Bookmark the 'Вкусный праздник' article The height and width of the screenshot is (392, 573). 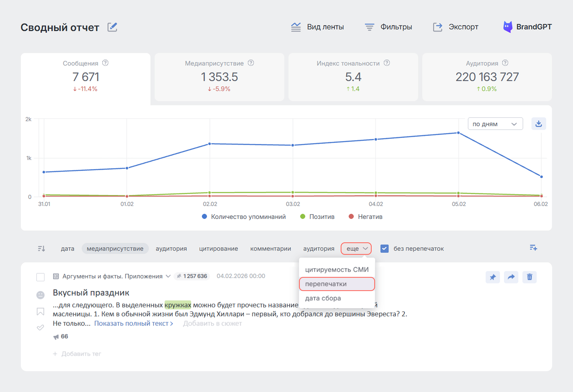[x=40, y=312]
